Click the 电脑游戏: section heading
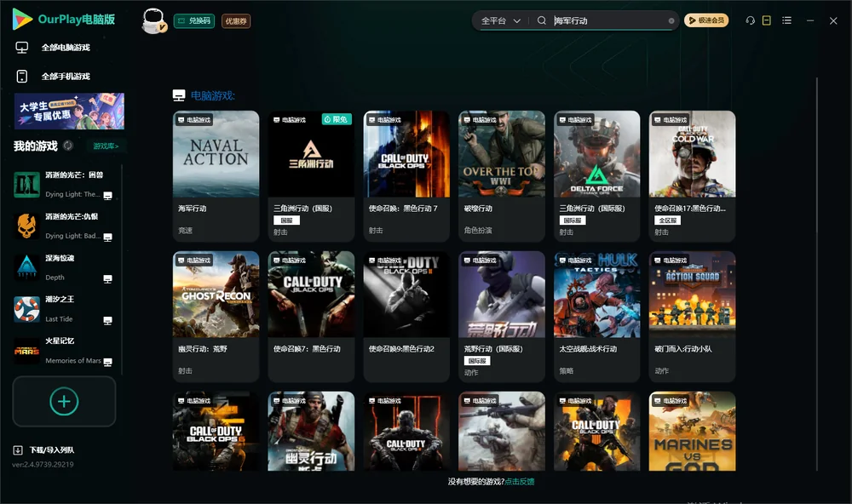852x504 pixels. (x=212, y=96)
